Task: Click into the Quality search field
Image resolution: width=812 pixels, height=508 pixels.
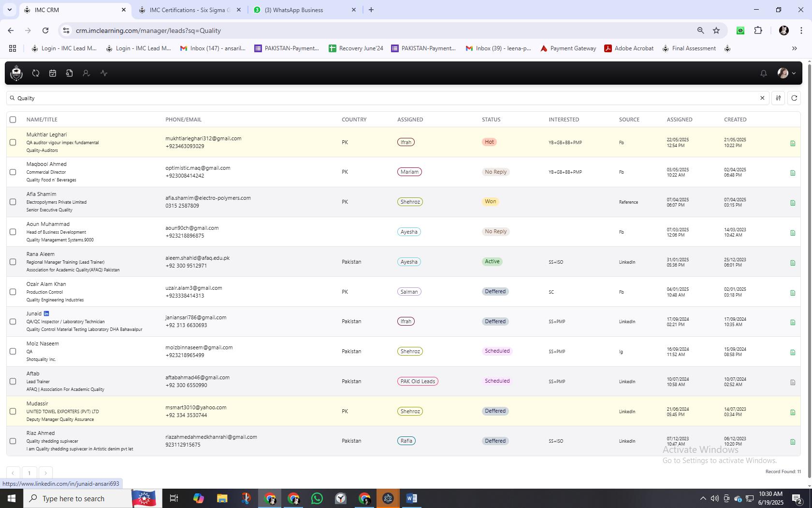Action: (x=387, y=98)
